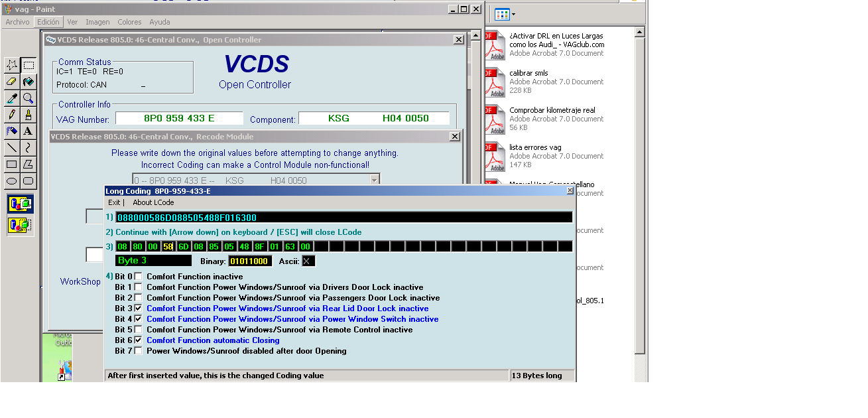Image resolution: width=868 pixels, height=418 pixels.
Task: Open the Ver menu in Paint
Action: point(72,22)
